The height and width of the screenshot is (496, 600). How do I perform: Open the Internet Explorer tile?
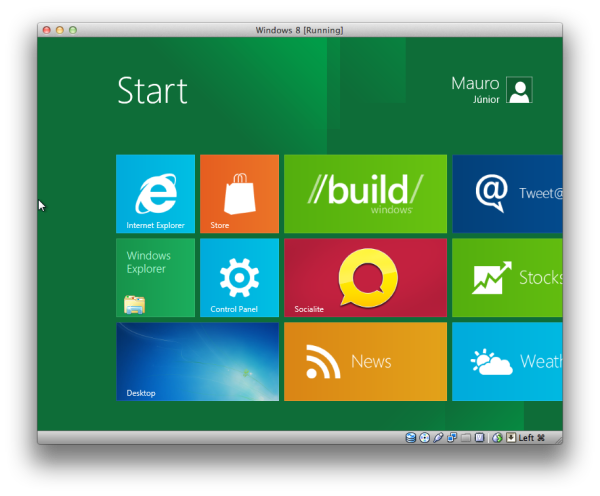point(155,194)
